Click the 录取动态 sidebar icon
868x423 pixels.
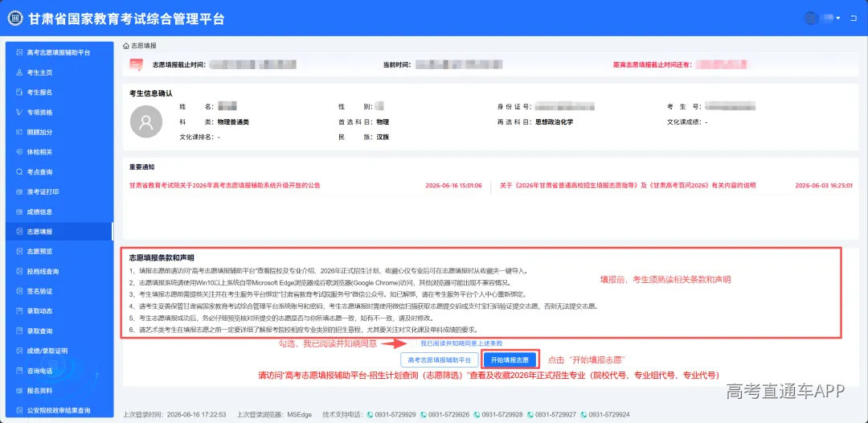tap(19, 311)
